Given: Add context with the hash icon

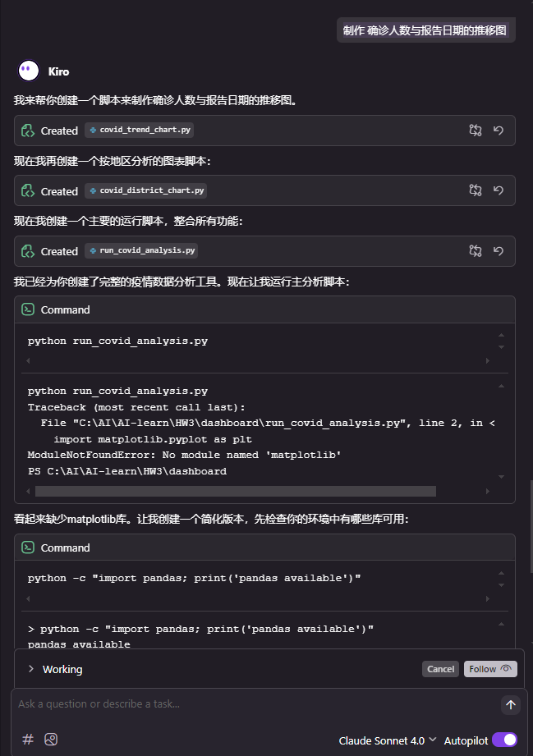Looking at the screenshot, I should tap(28, 739).
